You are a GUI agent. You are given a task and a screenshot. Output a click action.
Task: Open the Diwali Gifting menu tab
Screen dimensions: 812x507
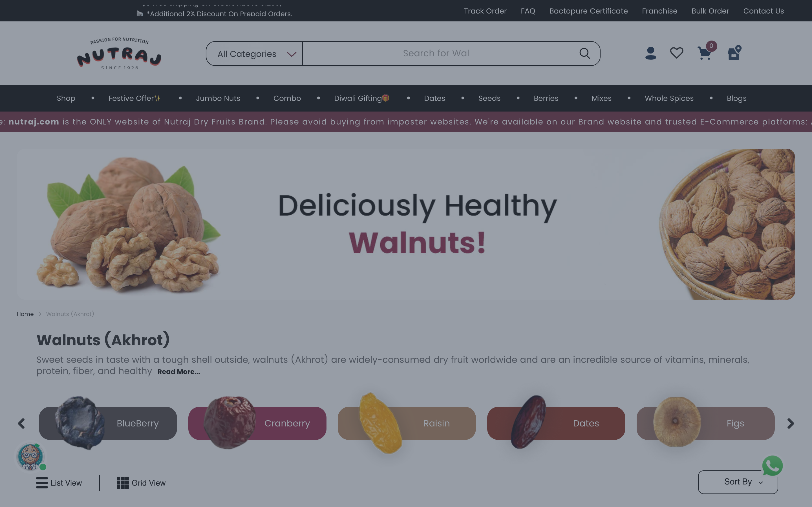[x=362, y=98]
